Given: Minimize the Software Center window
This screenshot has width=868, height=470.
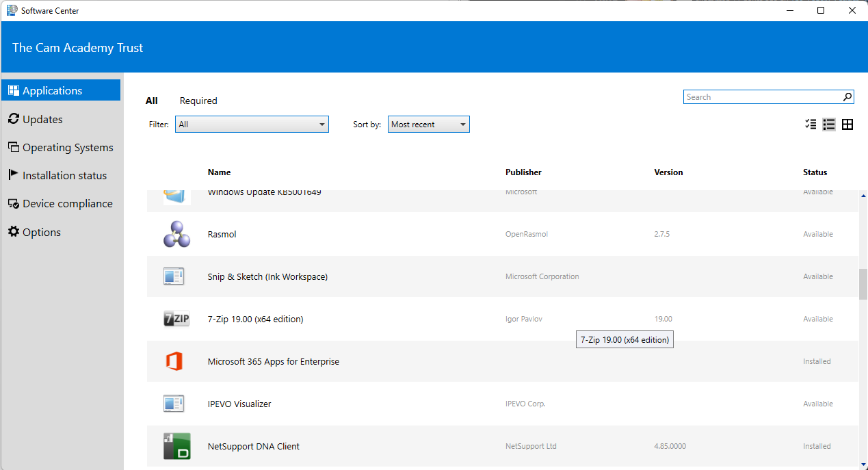Looking at the screenshot, I should (x=789, y=10).
